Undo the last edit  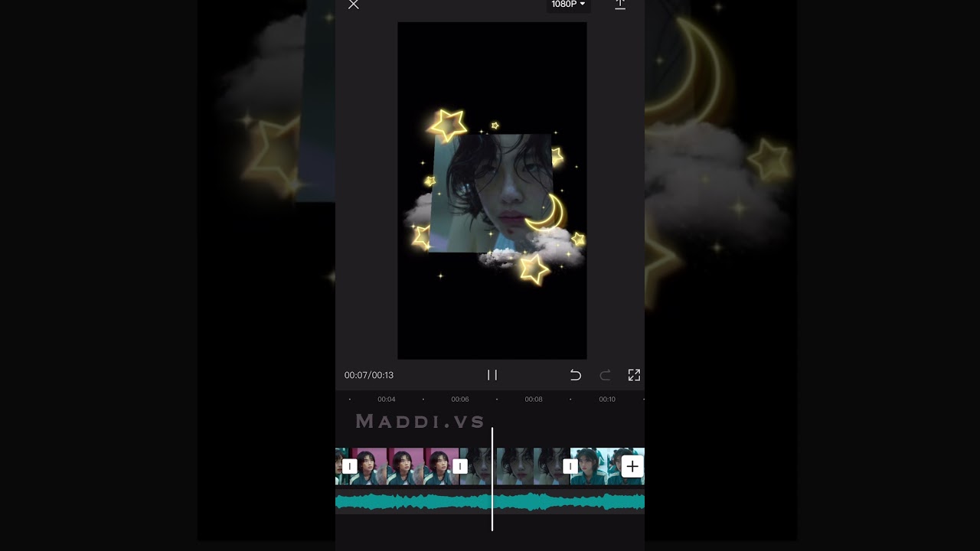tap(576, 375)
